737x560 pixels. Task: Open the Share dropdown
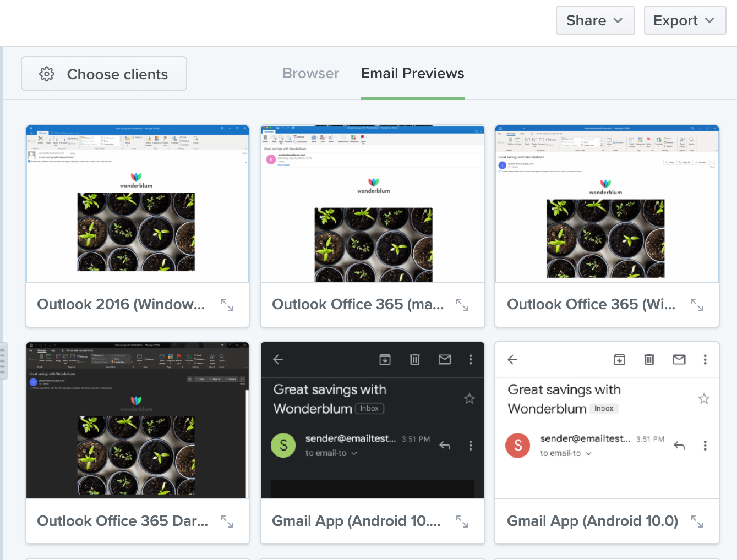pos(595,20)
